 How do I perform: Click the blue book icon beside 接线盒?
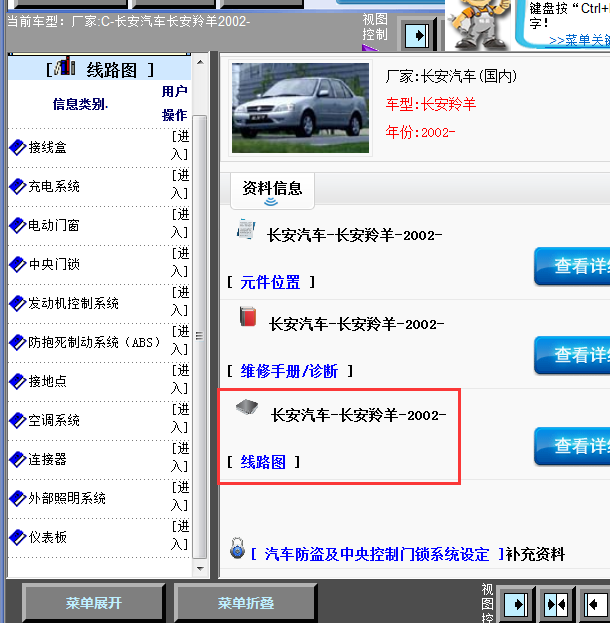pos(17,147)
